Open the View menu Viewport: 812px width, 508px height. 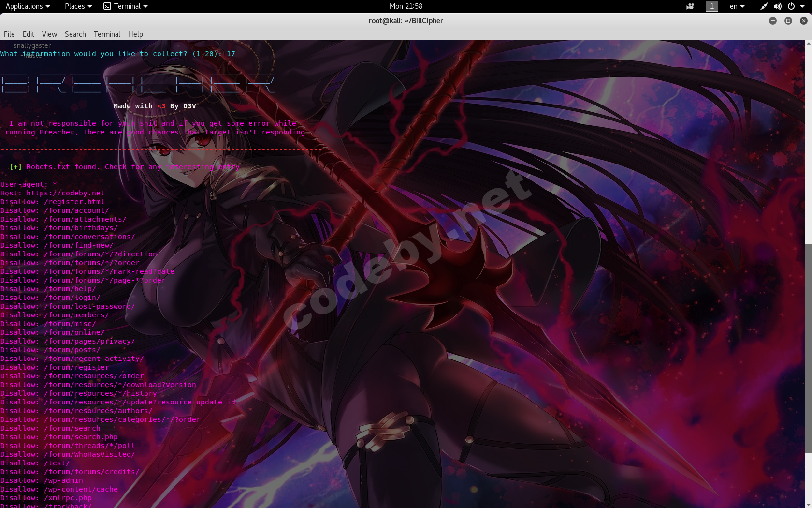tap(49, 34)
